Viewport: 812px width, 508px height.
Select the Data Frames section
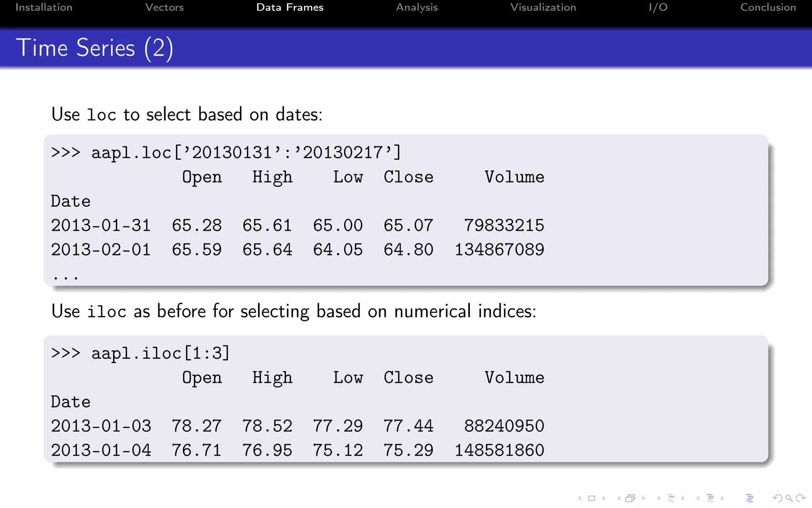[x=290, y=7]
